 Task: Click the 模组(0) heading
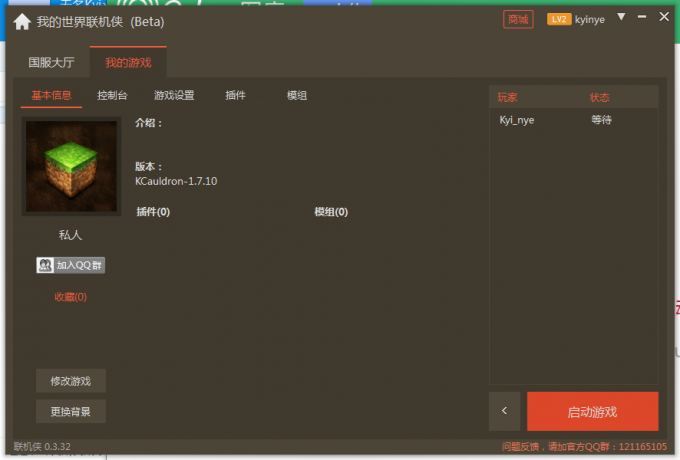pyautogui.click(x=331, y=212)
